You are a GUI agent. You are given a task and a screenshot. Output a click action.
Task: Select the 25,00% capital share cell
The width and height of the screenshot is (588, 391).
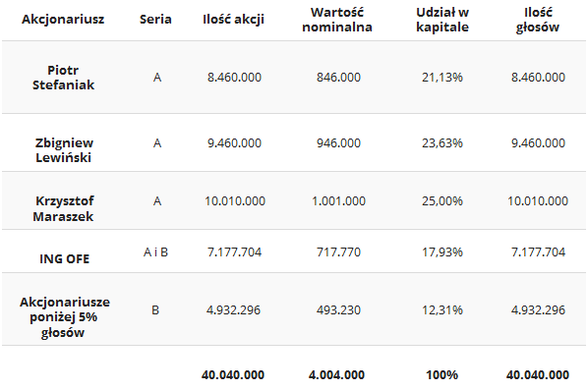pyautogui.click(x=442, y=201)
